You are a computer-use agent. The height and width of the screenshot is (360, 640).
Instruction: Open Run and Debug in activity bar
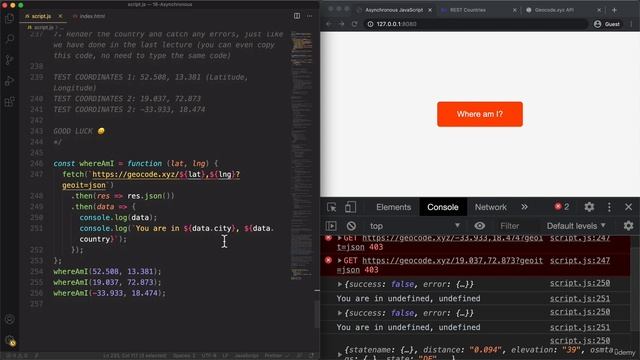pos(9,81)
